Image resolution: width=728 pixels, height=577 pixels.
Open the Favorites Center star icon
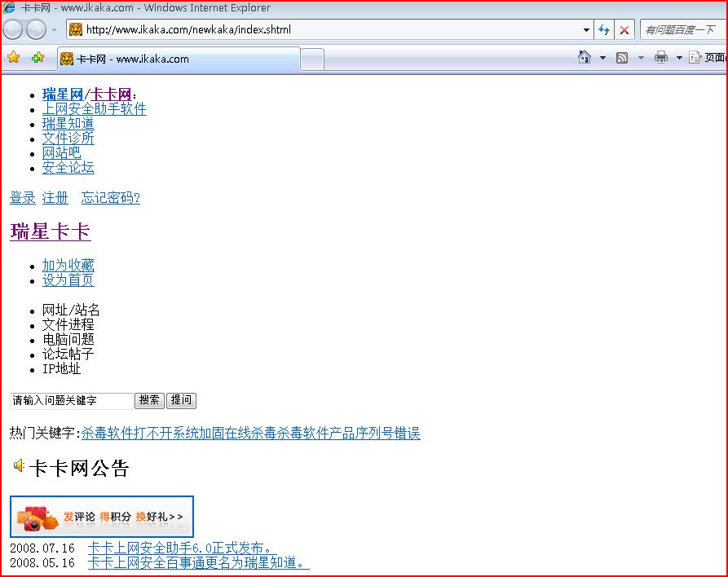pyautogui.click(x=14, y=58)
